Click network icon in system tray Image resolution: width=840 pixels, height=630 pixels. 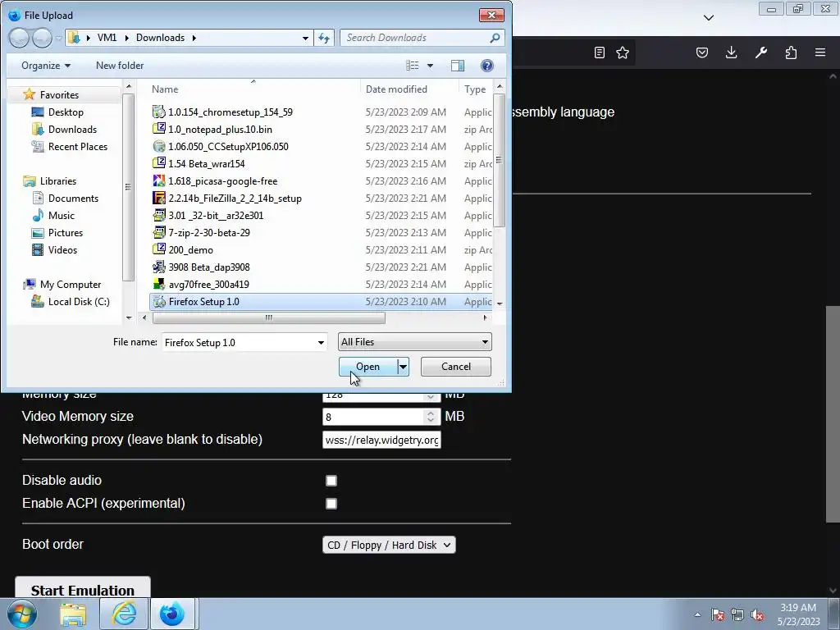[x=737, y=614]
